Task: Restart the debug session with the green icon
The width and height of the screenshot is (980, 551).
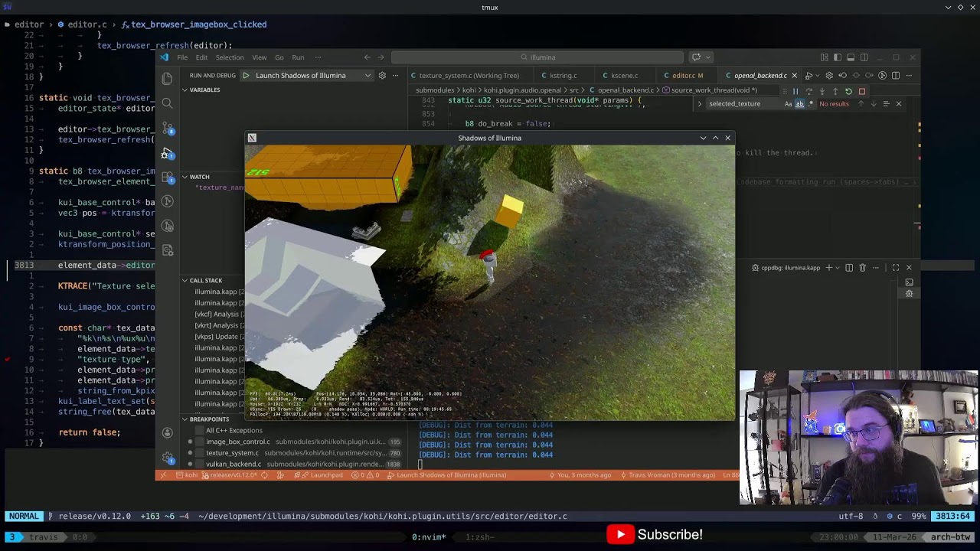Action: tap(848, 91)
